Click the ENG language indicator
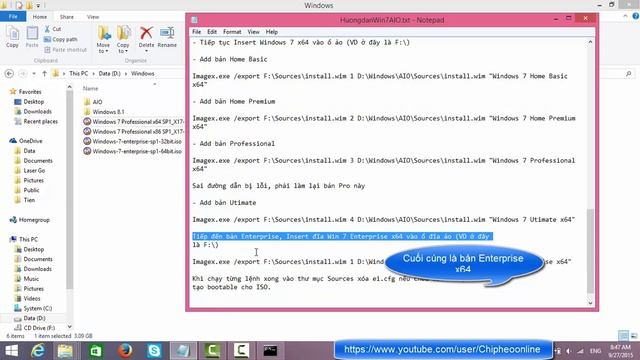The height and width of the screenshot is (360, 640). click(x=595, y=351)
